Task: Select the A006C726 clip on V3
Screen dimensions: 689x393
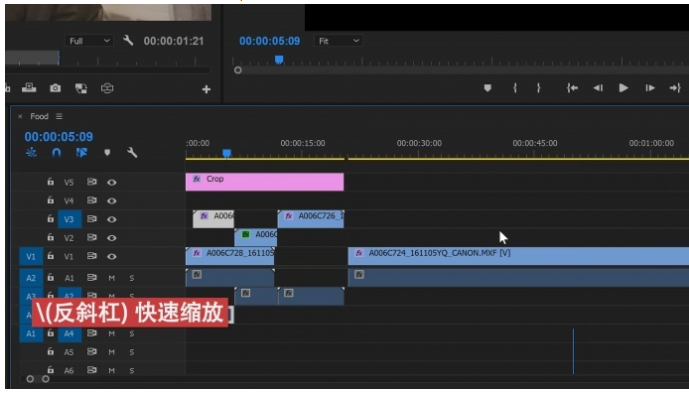Action: point(311,219)
